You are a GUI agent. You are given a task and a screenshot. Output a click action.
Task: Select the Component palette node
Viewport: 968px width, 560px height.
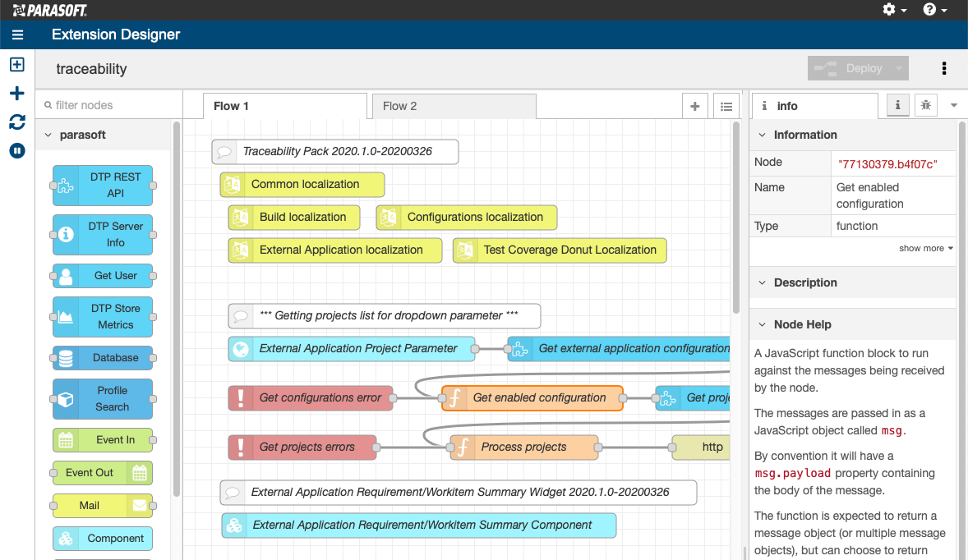[103, 539]
